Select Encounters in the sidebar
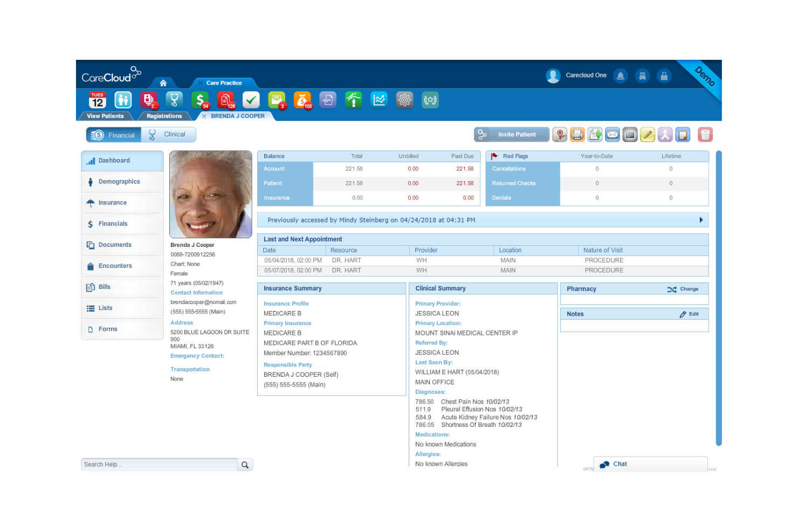This screenshot has height=532, width=798. 122,266
